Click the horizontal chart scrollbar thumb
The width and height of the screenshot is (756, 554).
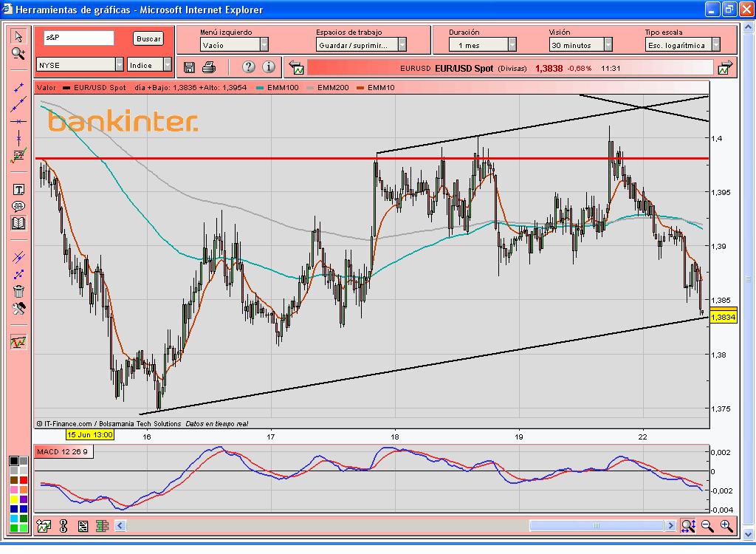(597, 525)
